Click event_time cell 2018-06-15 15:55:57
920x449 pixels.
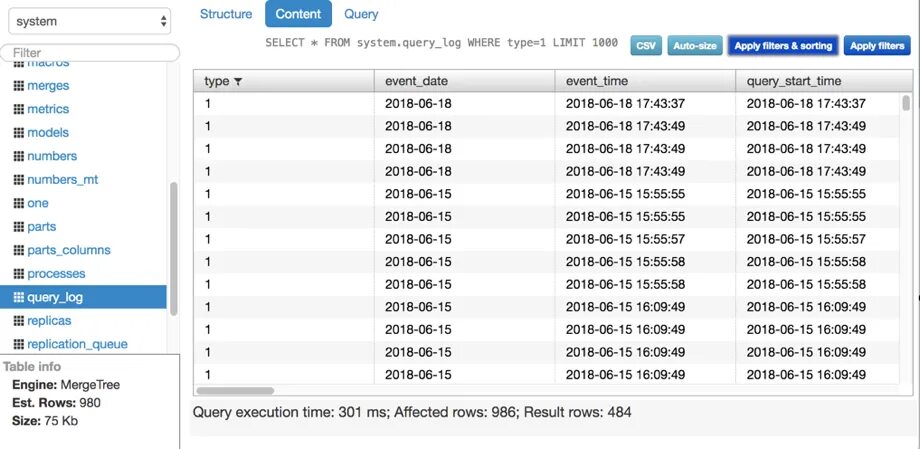click(625, 239)
